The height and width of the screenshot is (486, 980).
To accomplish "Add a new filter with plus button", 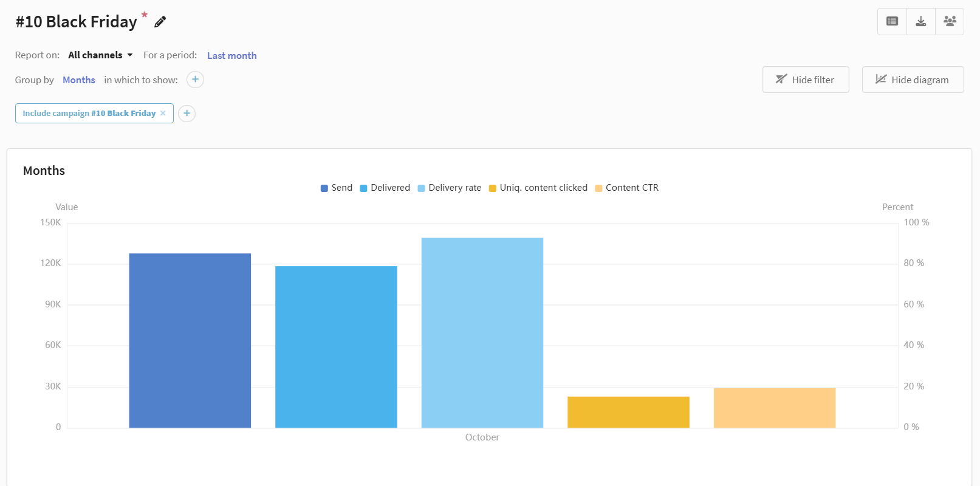I will [187, 114].
